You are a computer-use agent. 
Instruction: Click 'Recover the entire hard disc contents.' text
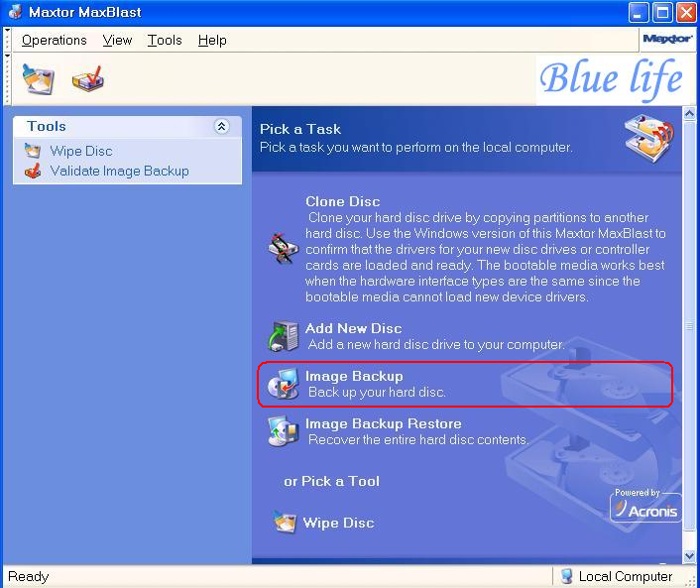tap(418, 440)
